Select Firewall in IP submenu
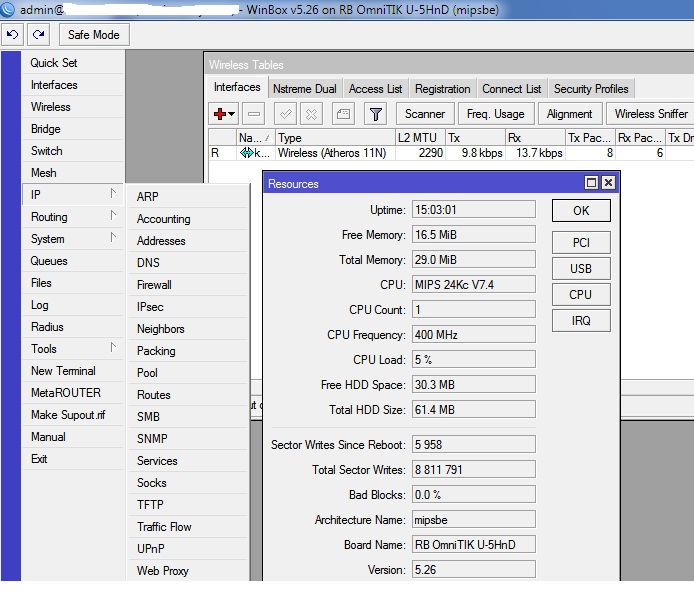 [188, 285]
